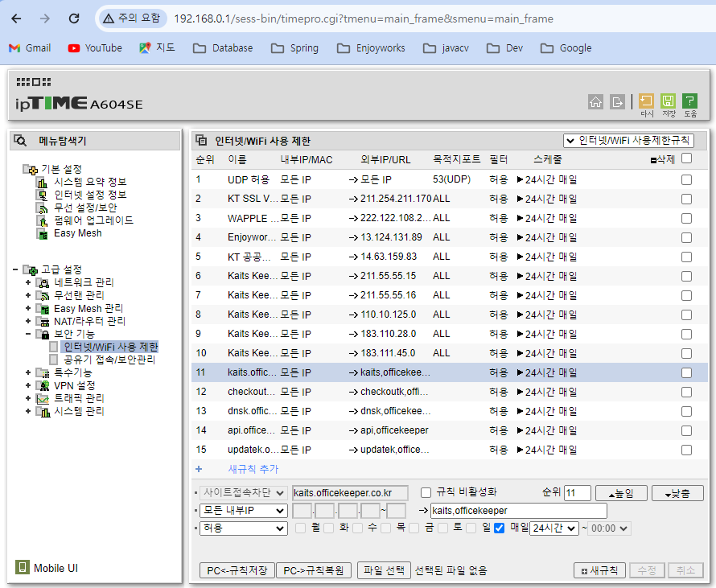The image size is (716, 588).
Task: Tick delete checkbox for rule 15 updatek
Action: click(x=686, y=450)
